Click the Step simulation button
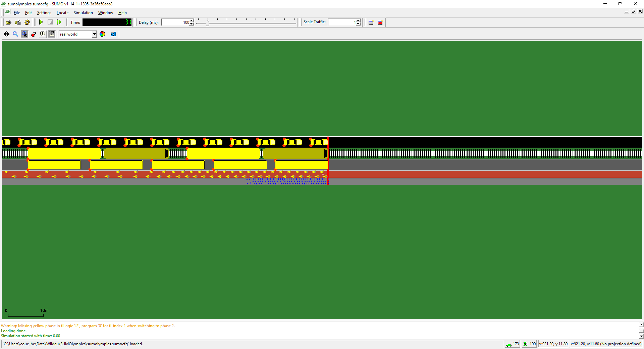Image resolution: width=644 pixels, height=349 pixels. pos(59,22)
